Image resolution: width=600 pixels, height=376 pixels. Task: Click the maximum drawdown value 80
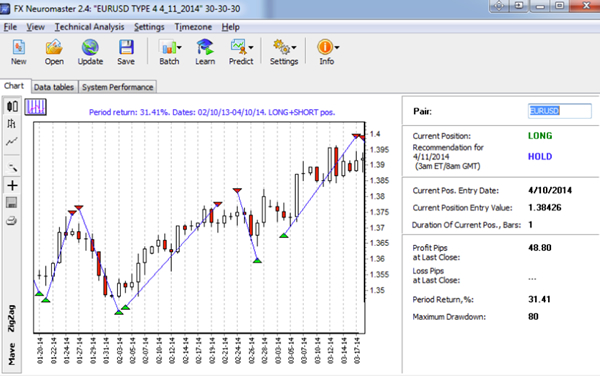[533, 316]
